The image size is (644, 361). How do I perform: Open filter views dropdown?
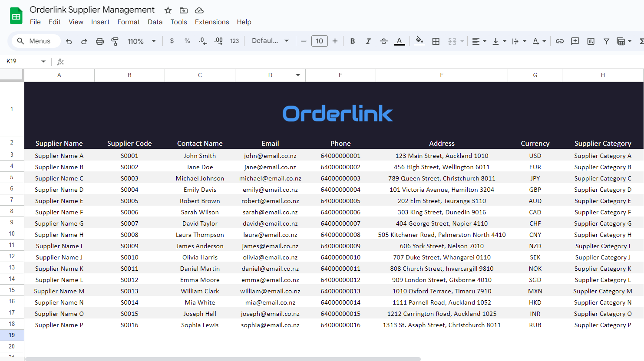point(624,41)
